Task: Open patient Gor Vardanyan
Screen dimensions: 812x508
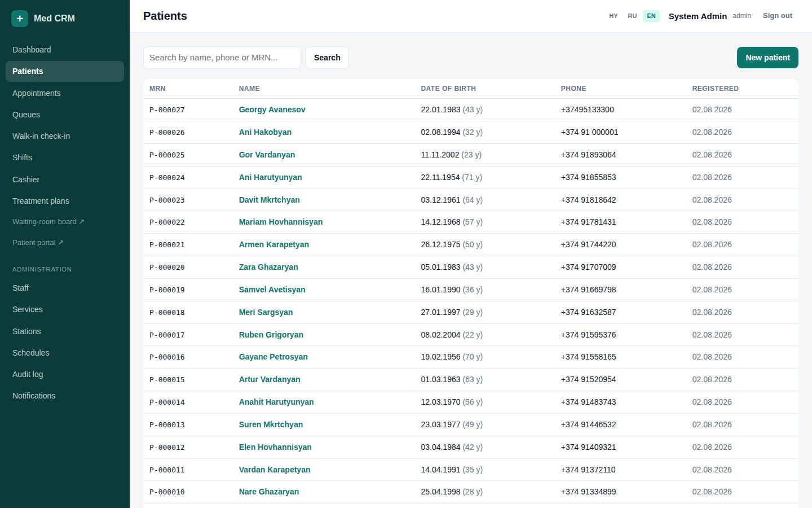Action: point(267,155)
